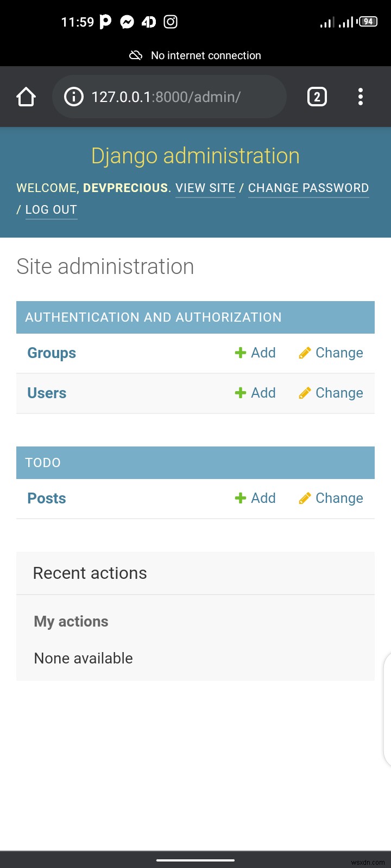Viewport: 391px width, 868px height.
Task: Click the pencil icon next to Users Change
Action: [x=305, y=393]
